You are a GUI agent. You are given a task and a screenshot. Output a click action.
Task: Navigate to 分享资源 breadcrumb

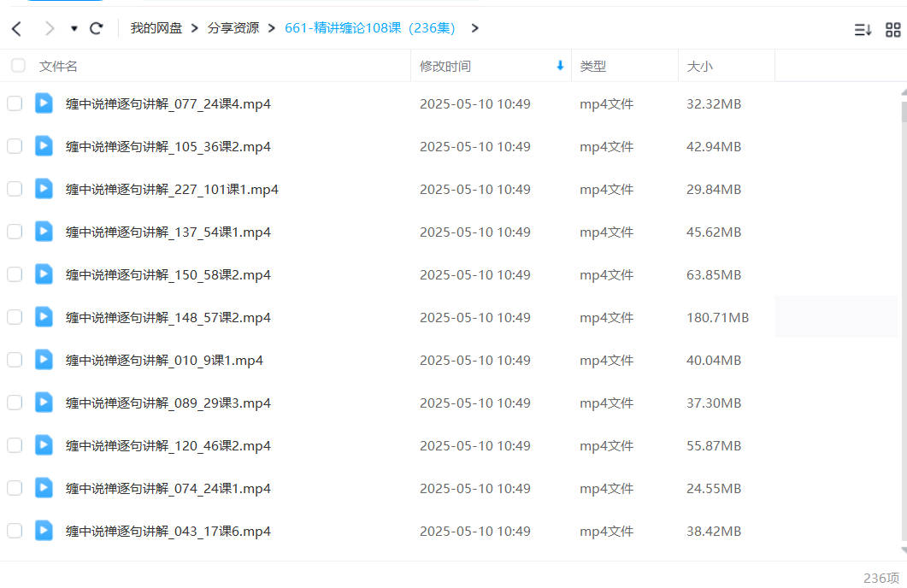(233, 27)
